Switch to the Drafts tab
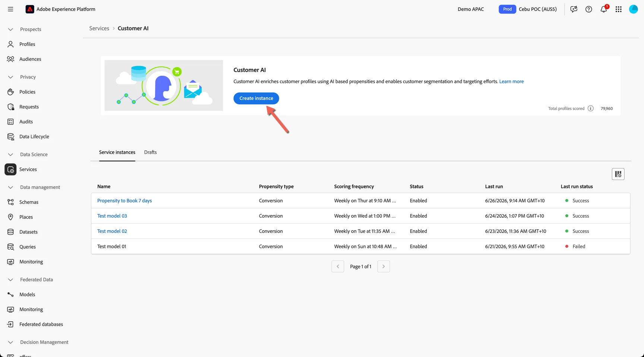Screen dimensions: 644x357 (150, 152)
